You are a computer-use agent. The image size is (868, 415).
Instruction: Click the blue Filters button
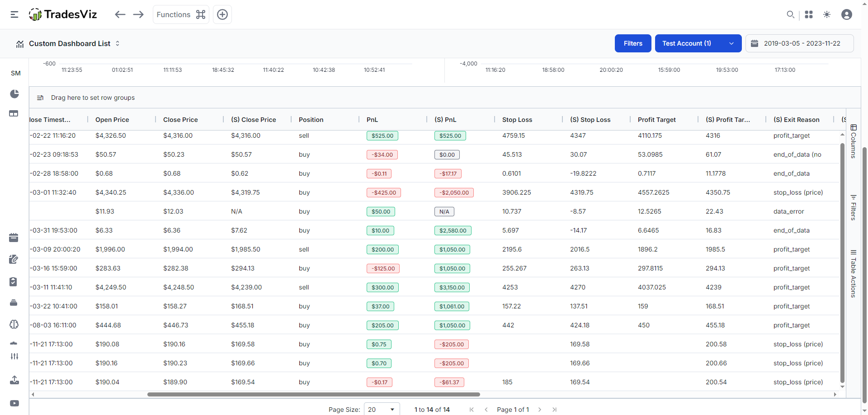click(632, 43)
